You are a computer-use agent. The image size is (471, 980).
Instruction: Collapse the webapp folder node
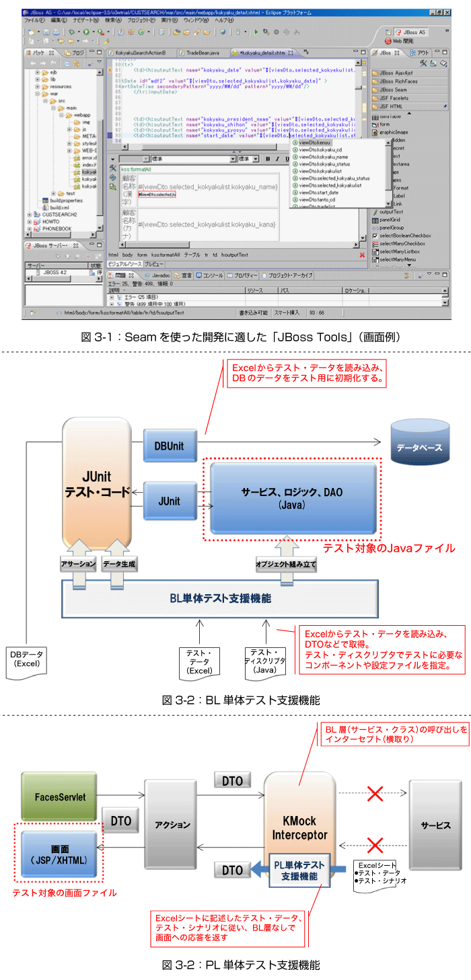(x=61, y=116)
